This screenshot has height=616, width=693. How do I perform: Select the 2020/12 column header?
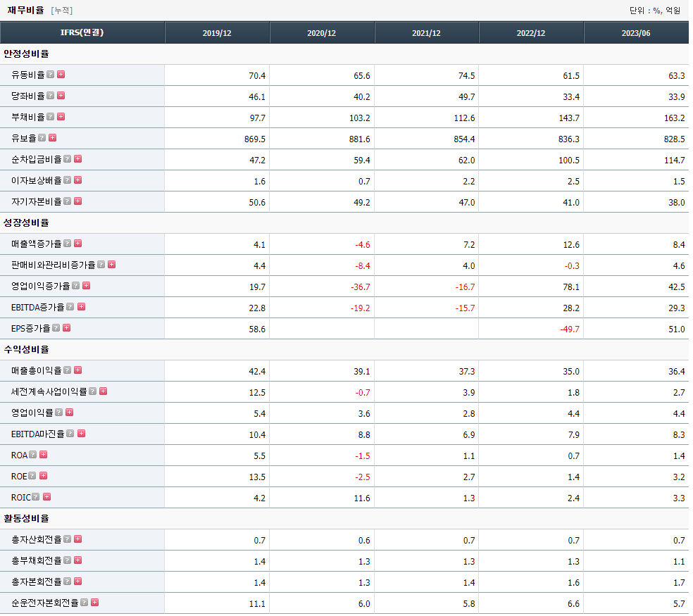(322, 32)
